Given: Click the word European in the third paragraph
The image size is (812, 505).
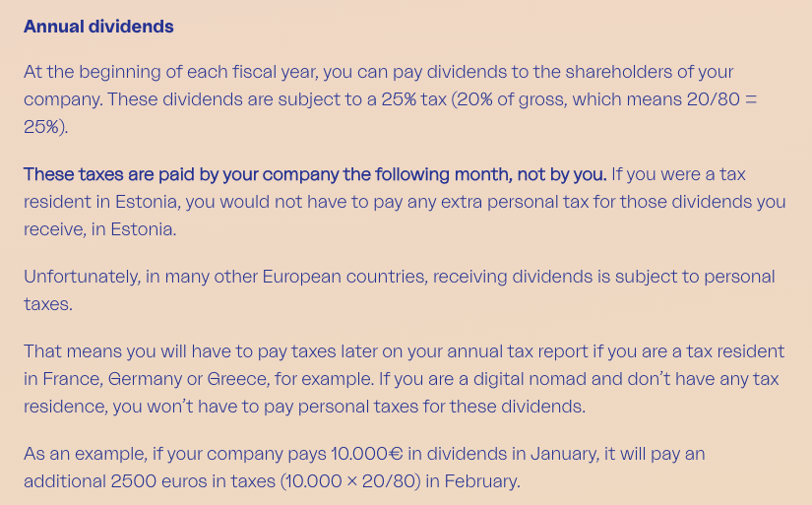Looking at the screenshot, I should click(301, 277).
